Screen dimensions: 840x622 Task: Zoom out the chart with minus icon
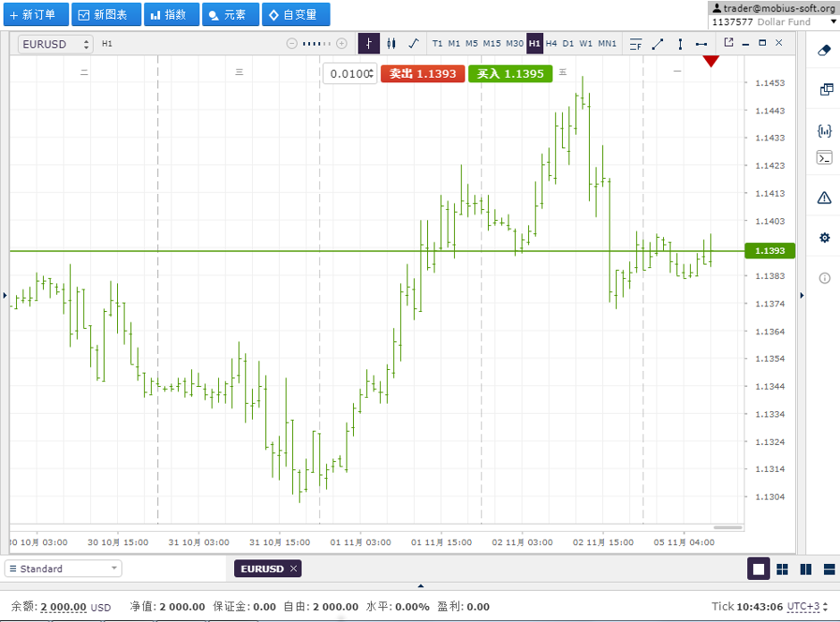point(291,44)
